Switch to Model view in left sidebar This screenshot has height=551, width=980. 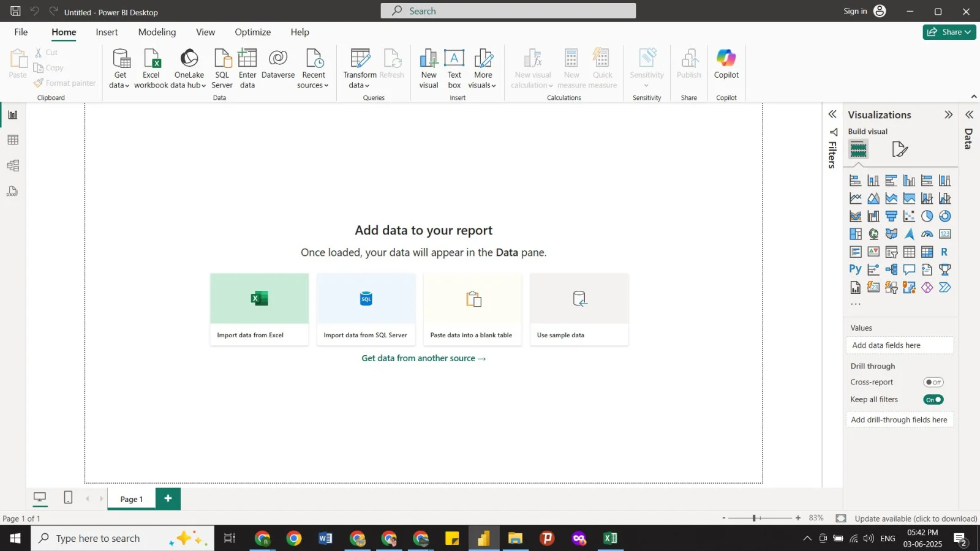pos(13,166)
